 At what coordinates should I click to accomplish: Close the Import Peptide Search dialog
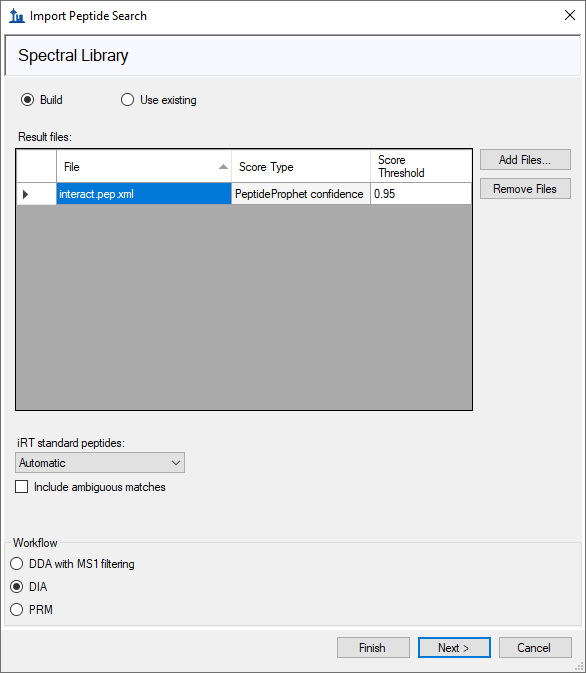coord(570,15)
